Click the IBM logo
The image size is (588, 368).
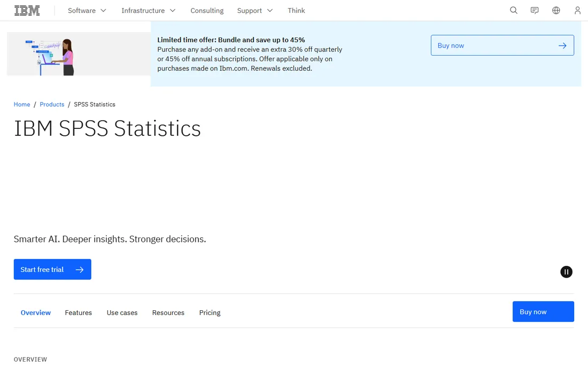27,11
